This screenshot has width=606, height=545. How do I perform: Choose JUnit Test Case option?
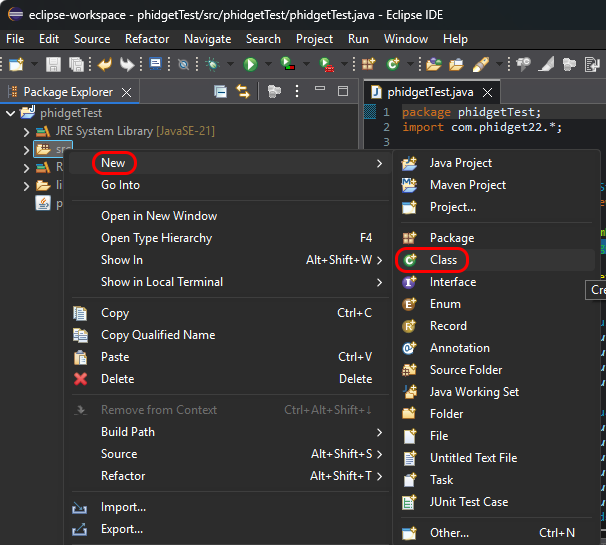click(468, 502)
